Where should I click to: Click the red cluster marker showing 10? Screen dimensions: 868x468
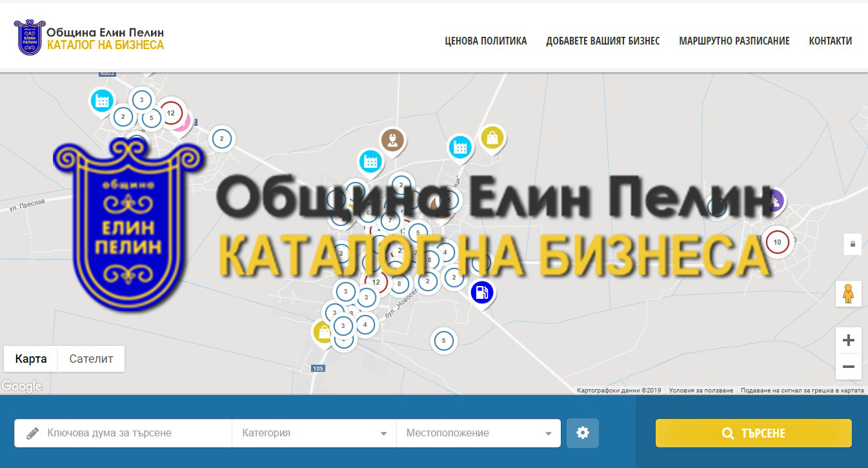click(x=777, y=243)
